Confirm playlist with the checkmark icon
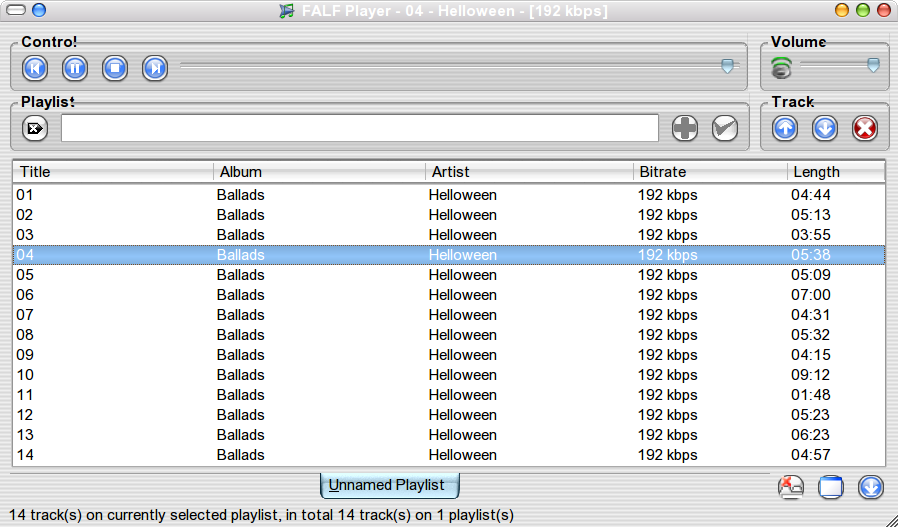The height and width of the screenshot is (527, 898). tap(725, 128)
